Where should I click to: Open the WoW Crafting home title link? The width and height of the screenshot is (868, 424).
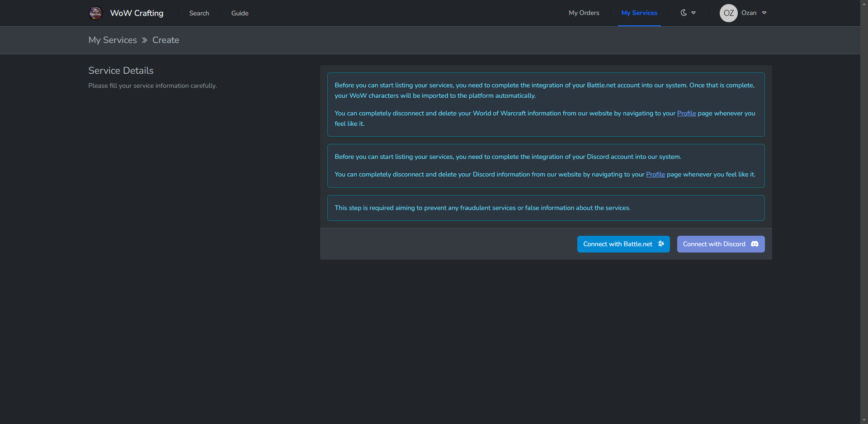(x=137, y=13)
